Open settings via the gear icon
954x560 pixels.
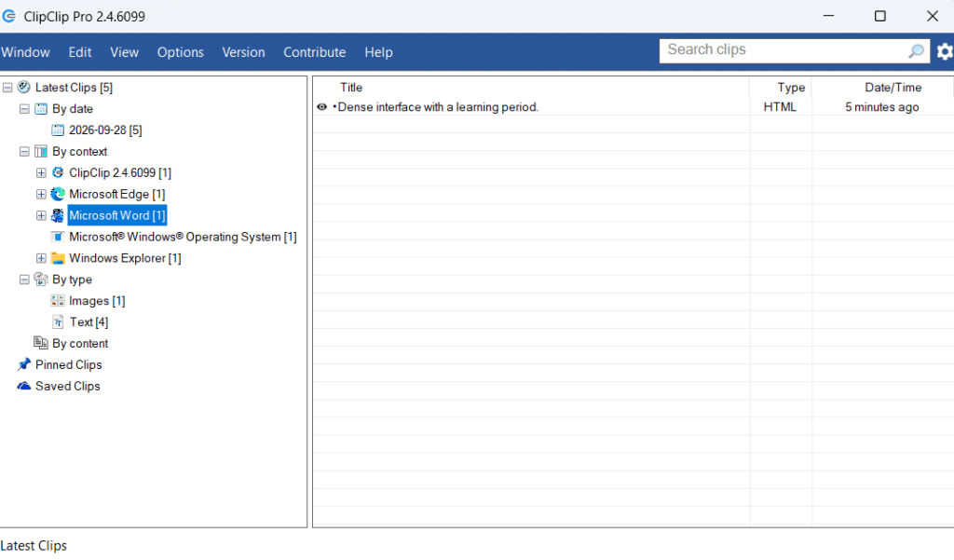(945, 52)
